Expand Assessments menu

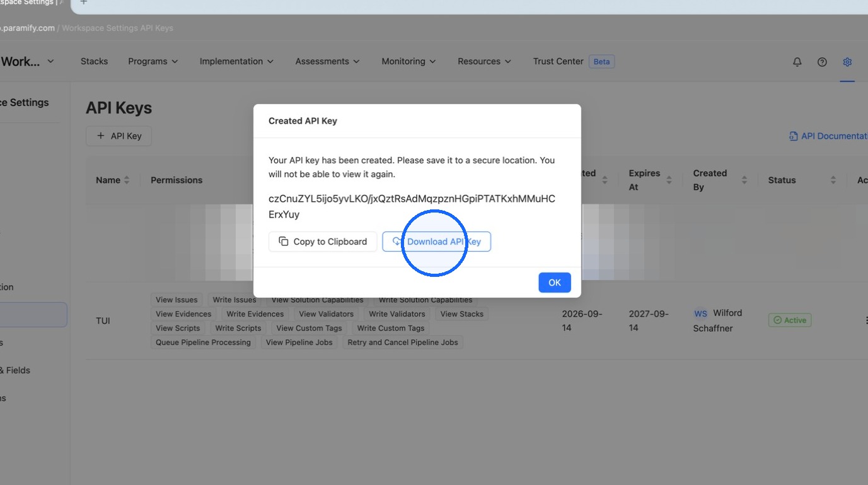coord(327,61)
